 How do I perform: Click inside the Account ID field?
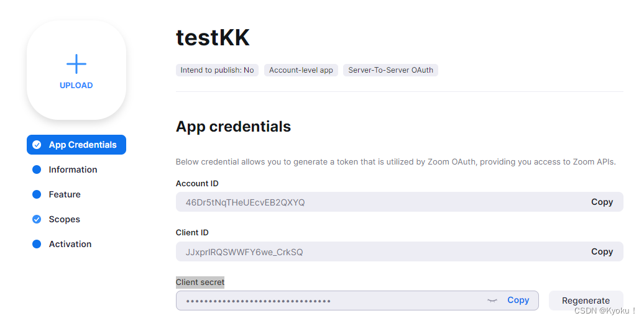(373, 202)
